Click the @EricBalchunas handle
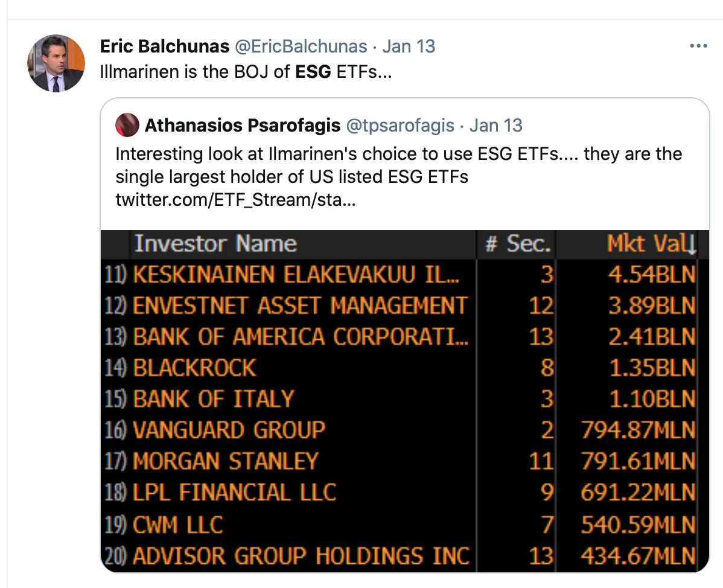This screenshot has height=588, width=723. coord(302,46)
